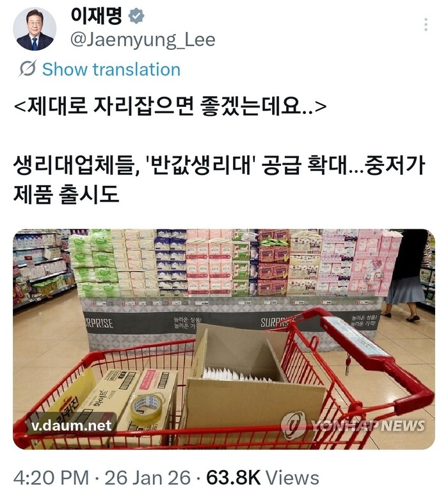Click the blue verified badge
Viewport: 448px width, 495px height.
(x=136, y=17)
